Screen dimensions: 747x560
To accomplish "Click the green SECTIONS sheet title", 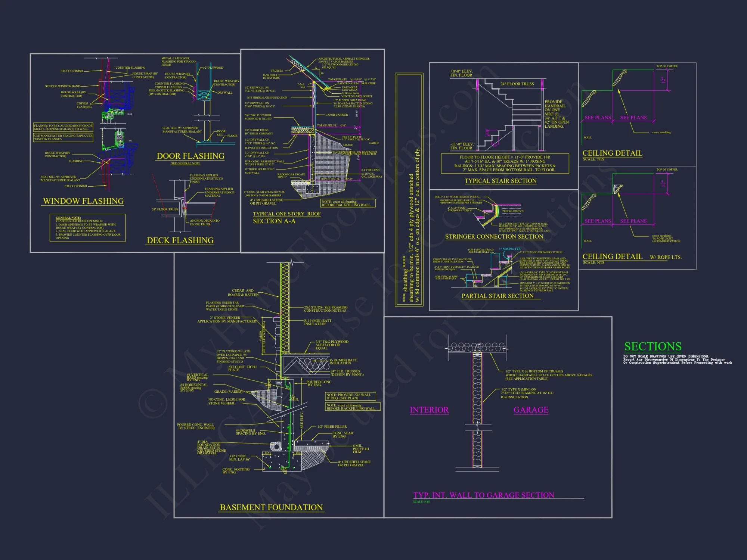I will pos(653,346).
